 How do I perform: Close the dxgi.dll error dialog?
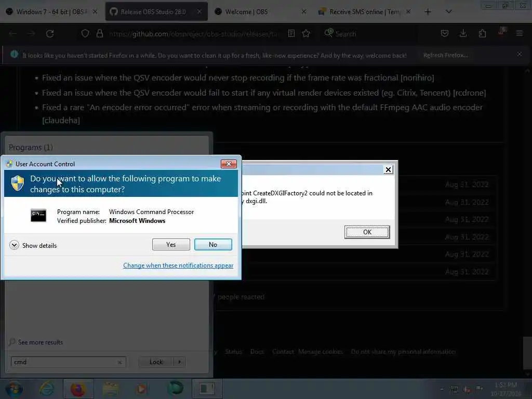tap(388, 170)
